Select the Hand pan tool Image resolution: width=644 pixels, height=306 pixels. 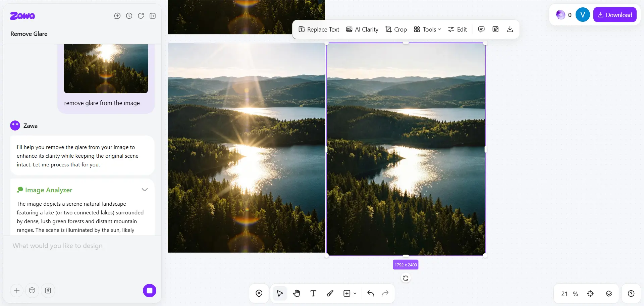pyautogui.click(x=297, y=294)
